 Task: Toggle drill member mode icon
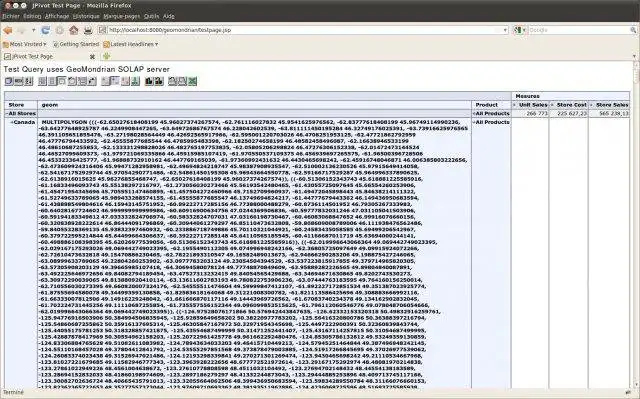click(106, 81)
